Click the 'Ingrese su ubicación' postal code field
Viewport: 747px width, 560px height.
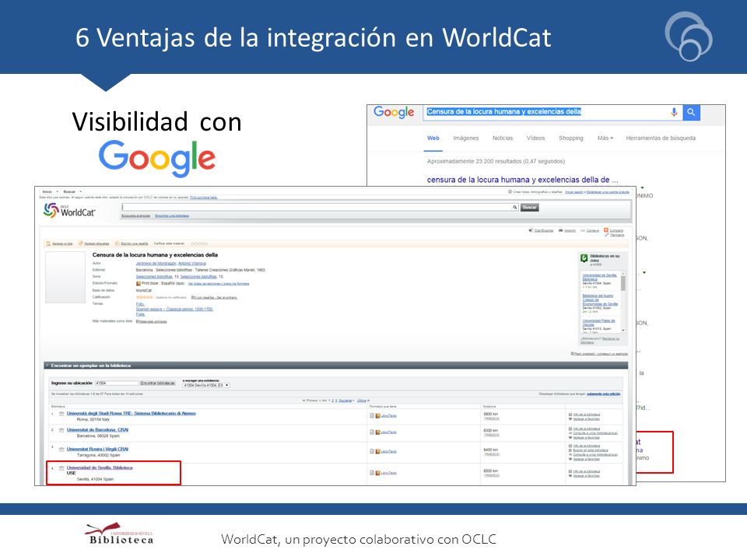(x=117, y=383)
